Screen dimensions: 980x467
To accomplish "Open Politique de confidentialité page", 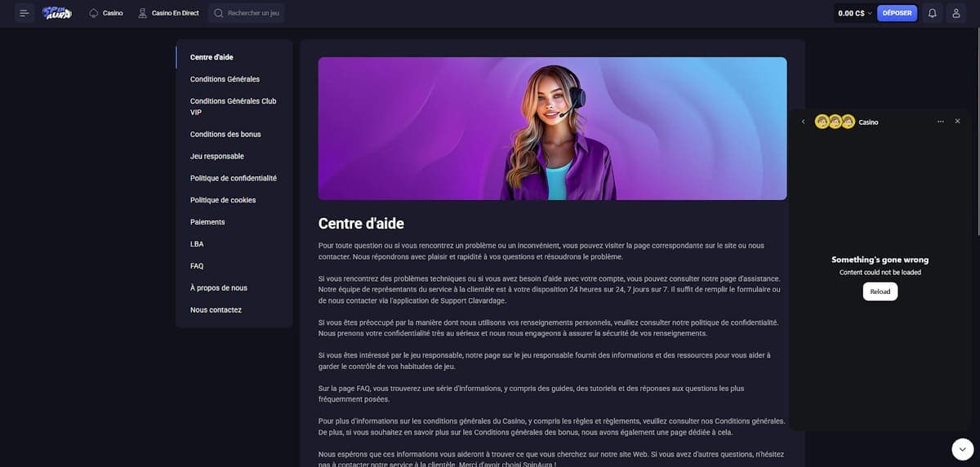I will click(234, 178).
